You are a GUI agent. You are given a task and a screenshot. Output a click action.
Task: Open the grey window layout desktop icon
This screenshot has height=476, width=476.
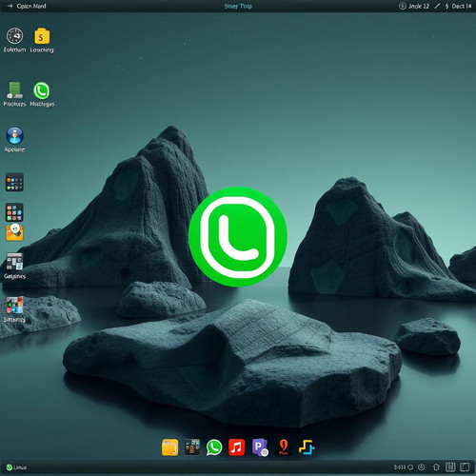[x=14, y=262]
